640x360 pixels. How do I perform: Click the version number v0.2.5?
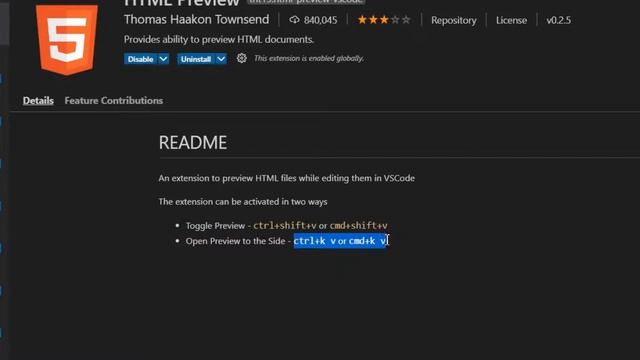[x=558, y=20]
